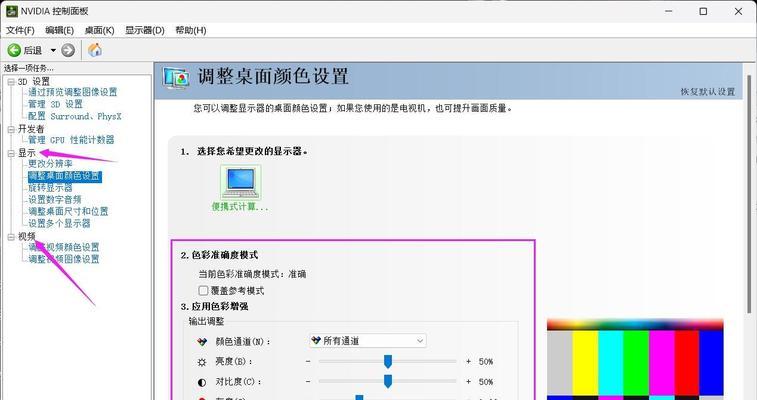This screenshot has height=400, width=757.
Task: Click the contrast minus sign
Action: (x=308, y=382)
